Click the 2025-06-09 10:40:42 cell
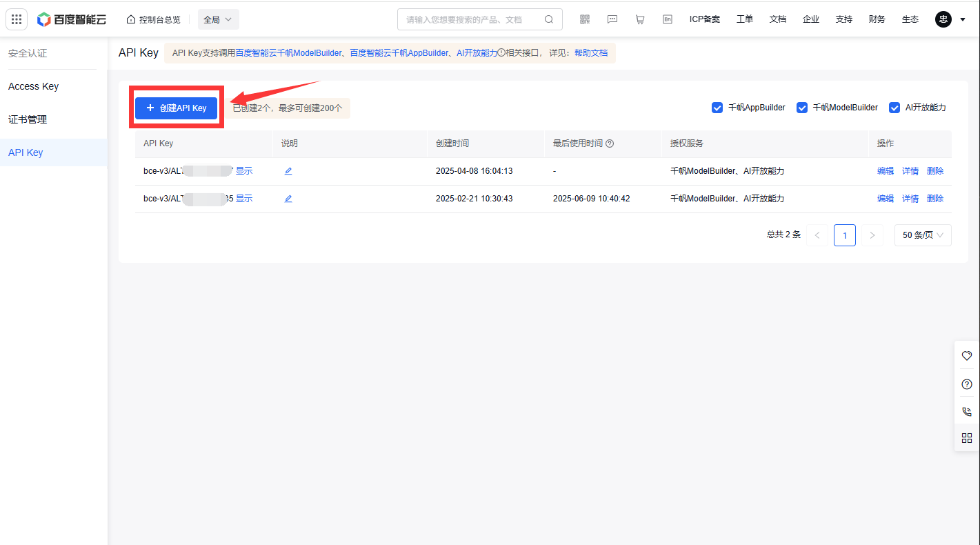The height and width of the screenshot is (545, 980). click(592, 199)
